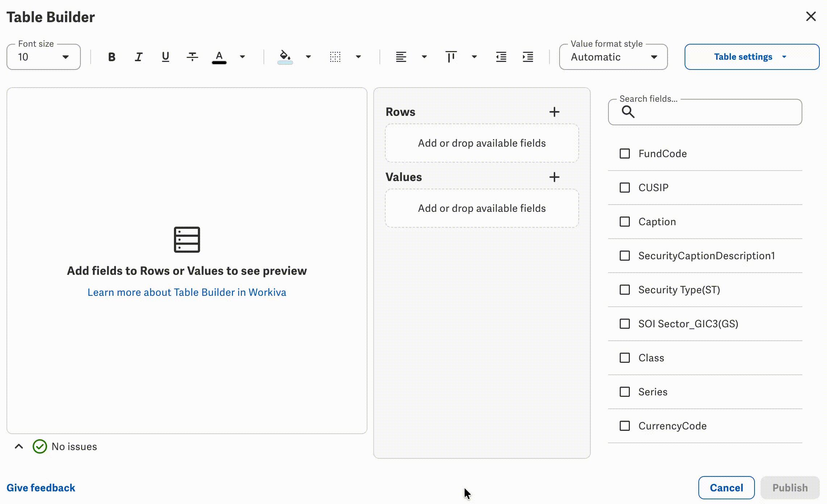Click the Publish button
The width and height of the screenshot is (827, 504).
click(x=790, y=488)
